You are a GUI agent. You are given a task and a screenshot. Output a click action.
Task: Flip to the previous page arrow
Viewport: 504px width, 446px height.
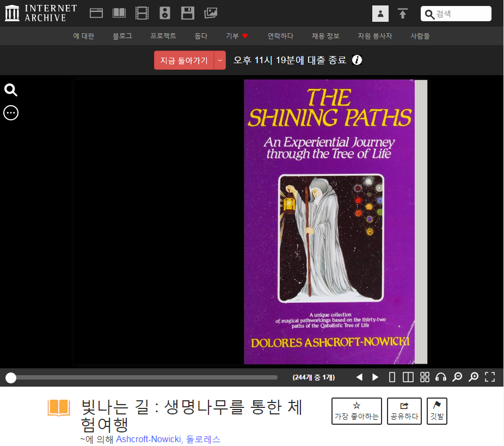pos(359,377)
